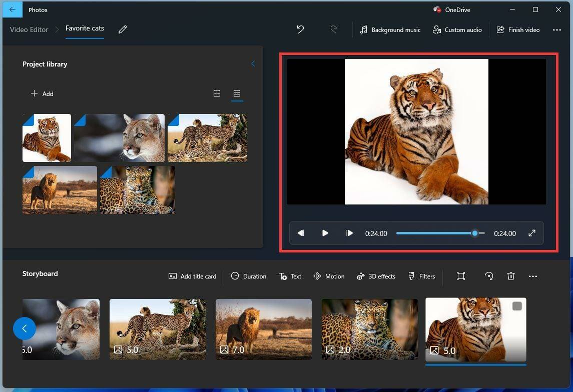Tick the checkbox on tiger storyboard clip

(x=517, y=306)
